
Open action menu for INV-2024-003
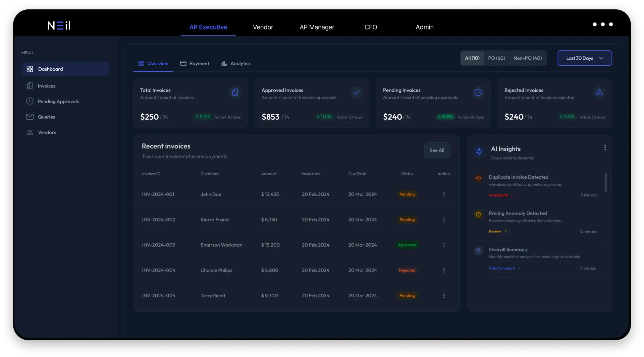[x=444, y=245]
